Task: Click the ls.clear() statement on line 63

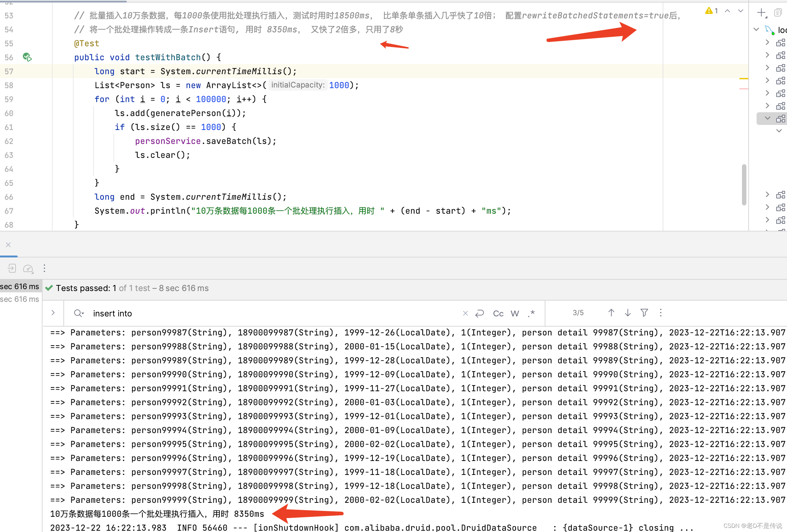Action: point(163,155)
